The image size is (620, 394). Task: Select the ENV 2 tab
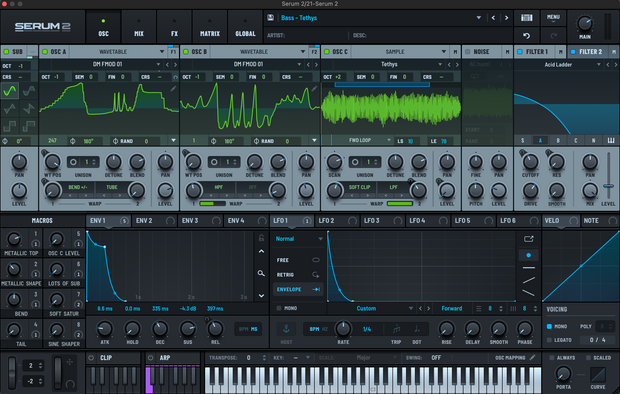(x=154, y=221)
